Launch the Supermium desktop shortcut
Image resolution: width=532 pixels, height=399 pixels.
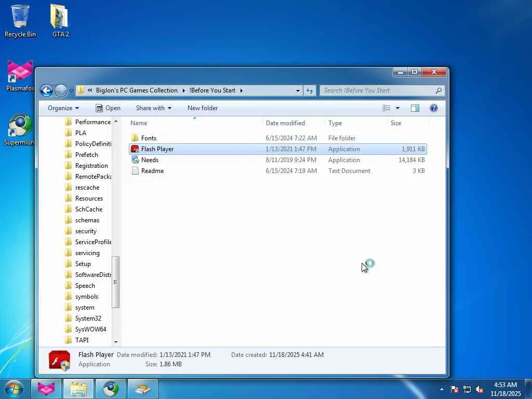(19, 129)
